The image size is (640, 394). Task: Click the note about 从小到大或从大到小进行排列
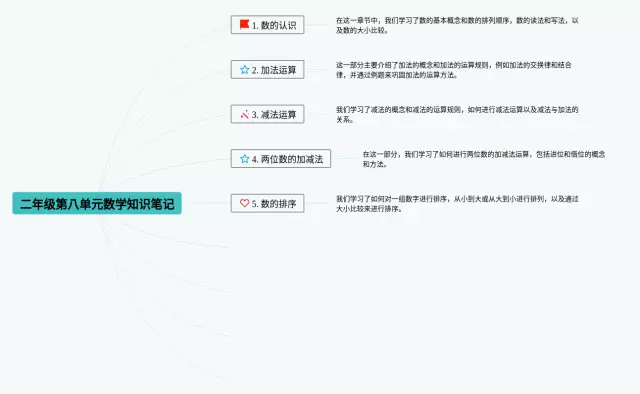(457, 203)
